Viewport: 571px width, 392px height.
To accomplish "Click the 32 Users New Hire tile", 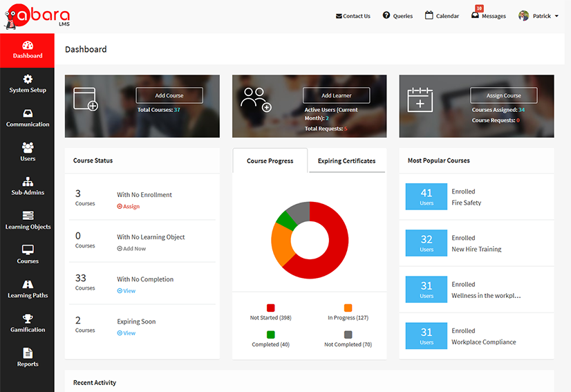I will [x=427, y=243].
